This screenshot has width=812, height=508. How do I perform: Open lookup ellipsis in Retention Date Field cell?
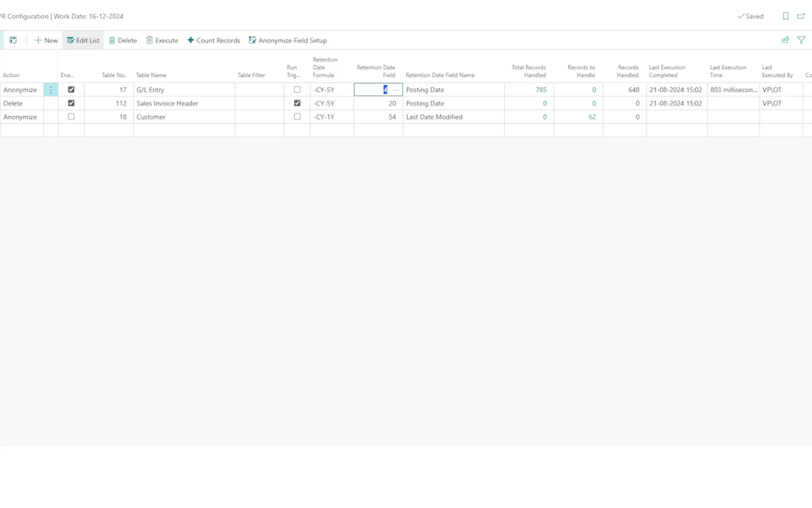tap(396, 90)
